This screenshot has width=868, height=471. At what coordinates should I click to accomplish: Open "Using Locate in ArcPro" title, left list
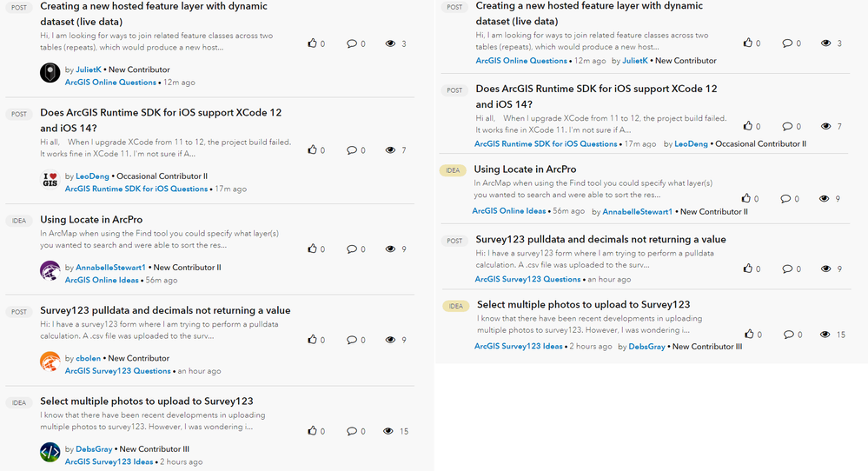[x=91, y=220]
